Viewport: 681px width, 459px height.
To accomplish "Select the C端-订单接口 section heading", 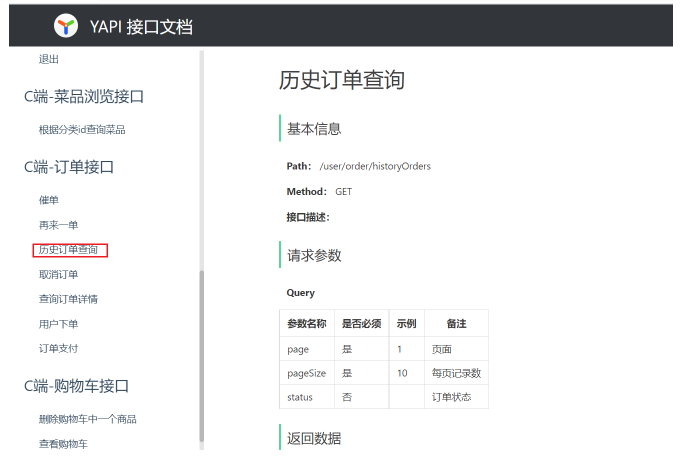I will pyautogui.click(x=69, y=167).
